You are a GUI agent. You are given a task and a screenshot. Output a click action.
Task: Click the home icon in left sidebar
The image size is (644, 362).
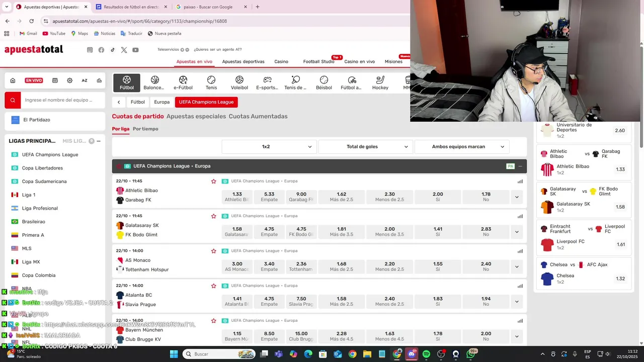(x=13, y=80)
